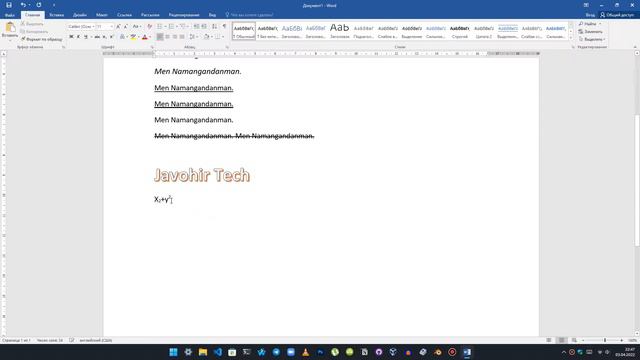Select Center paragraph alignment
The width and height of the screenshot is (640, 360).
167,37
